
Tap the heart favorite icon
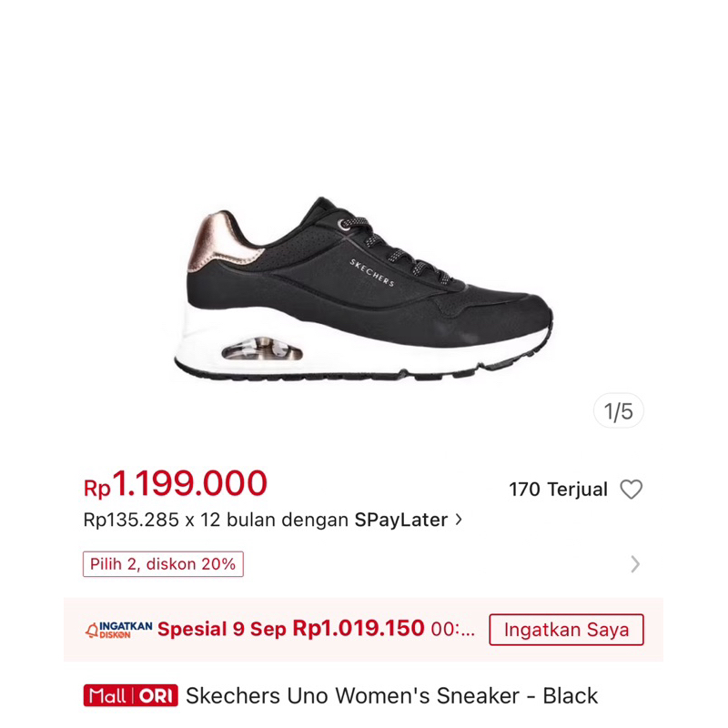[631, 489]
